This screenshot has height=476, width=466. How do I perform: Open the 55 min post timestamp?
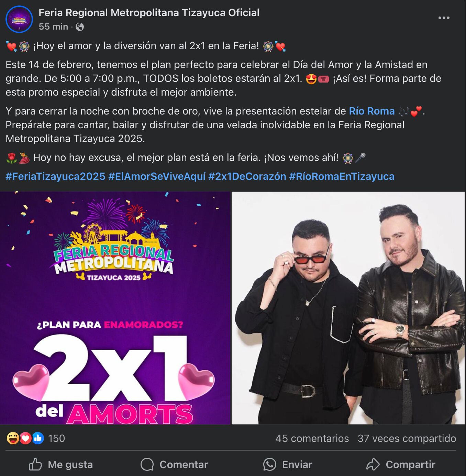[x=53, y=26]
